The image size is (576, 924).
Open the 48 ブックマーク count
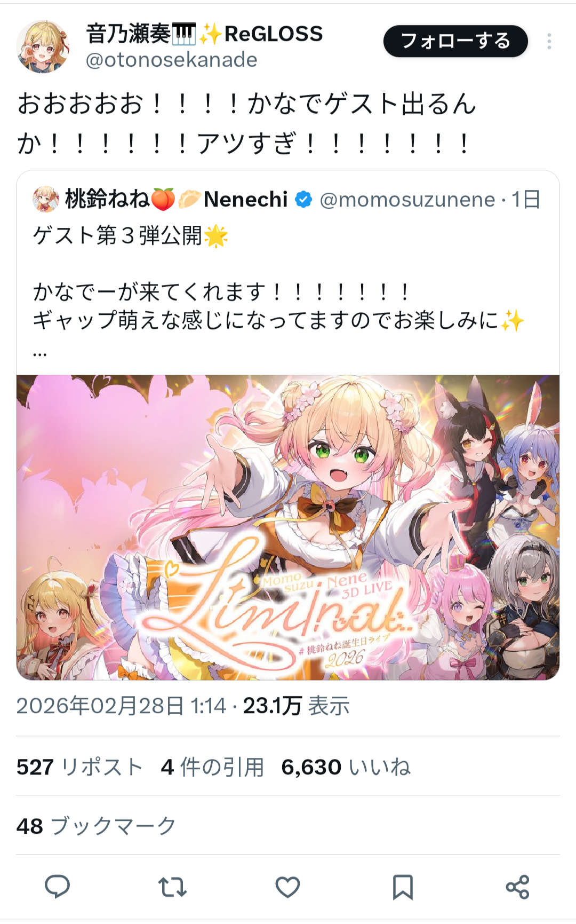(96, 826)
